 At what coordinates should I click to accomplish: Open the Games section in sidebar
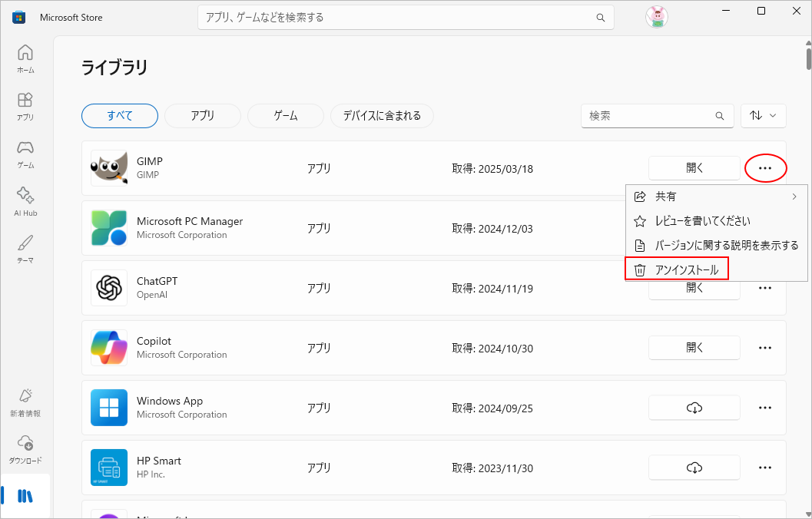pyautogui.click(x=25, y=154)
